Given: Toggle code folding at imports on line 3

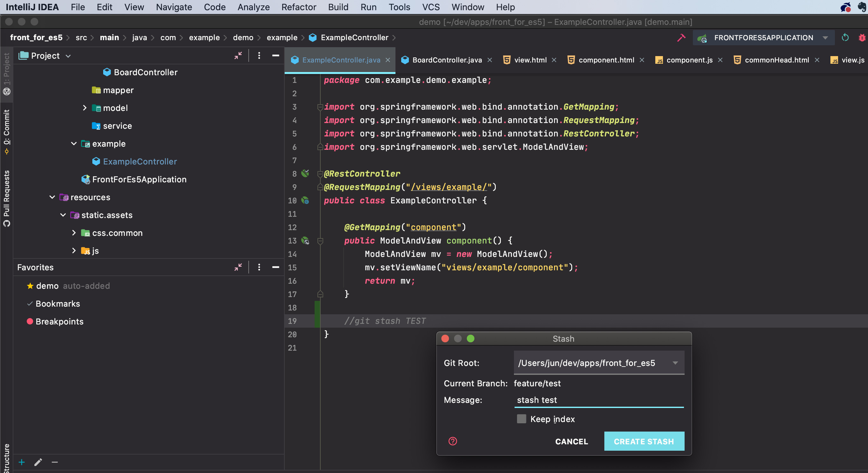Looking at the screenshot, I should coord(320,107).
